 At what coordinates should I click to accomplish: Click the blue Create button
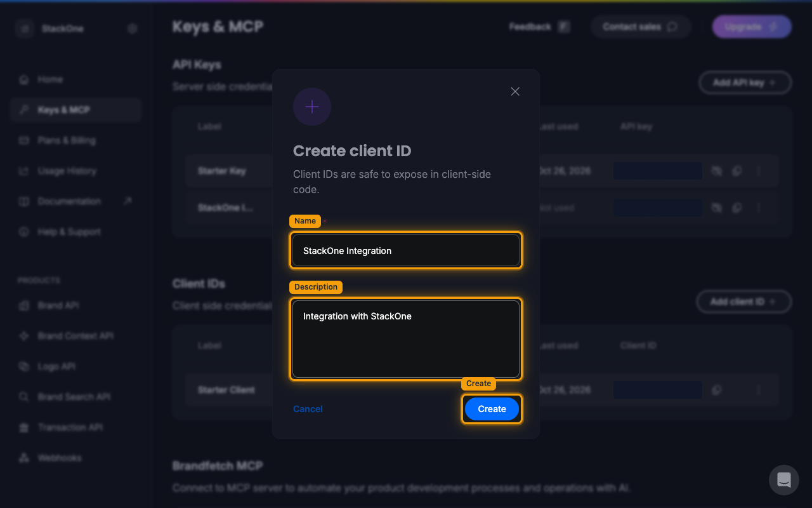point(492,409)
